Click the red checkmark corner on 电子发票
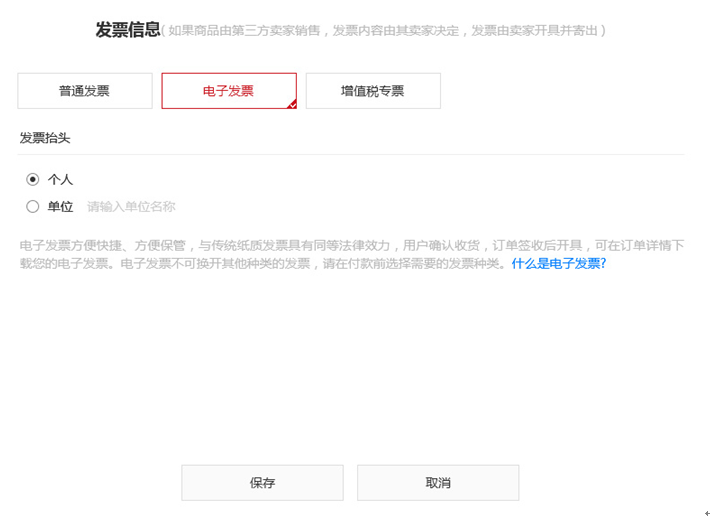This screenshot has height=525, width=711. point(292,104)
